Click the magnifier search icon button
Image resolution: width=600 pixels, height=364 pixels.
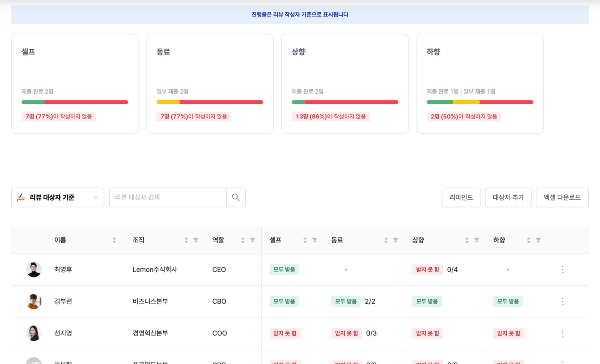(x=236, y=197)
